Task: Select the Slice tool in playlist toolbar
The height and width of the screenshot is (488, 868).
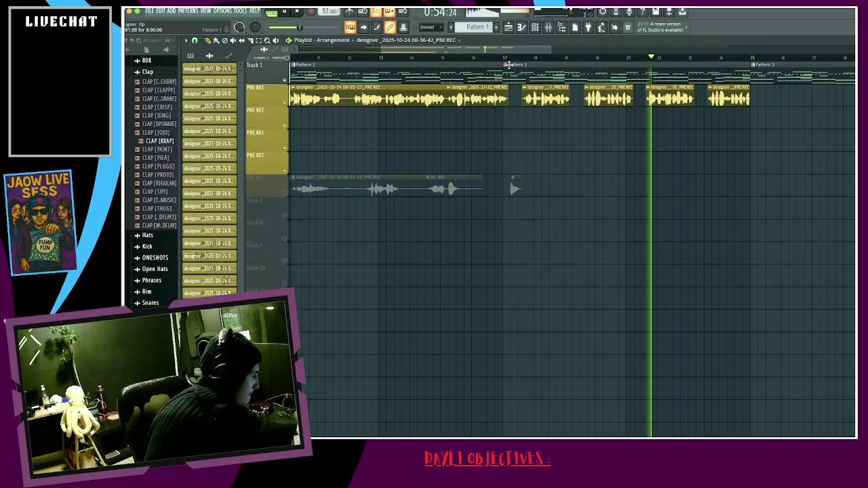Action: coord(250,40)
